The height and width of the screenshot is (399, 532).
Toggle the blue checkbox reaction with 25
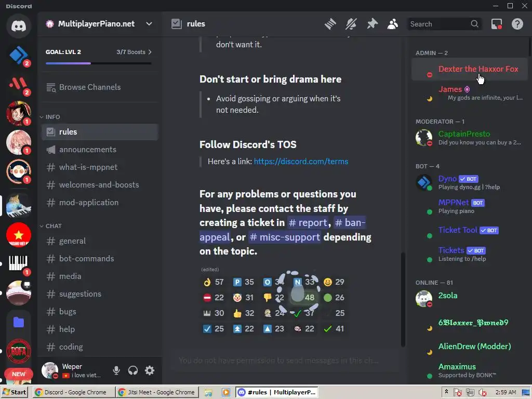pyautogui.click(x=214, y=329)
